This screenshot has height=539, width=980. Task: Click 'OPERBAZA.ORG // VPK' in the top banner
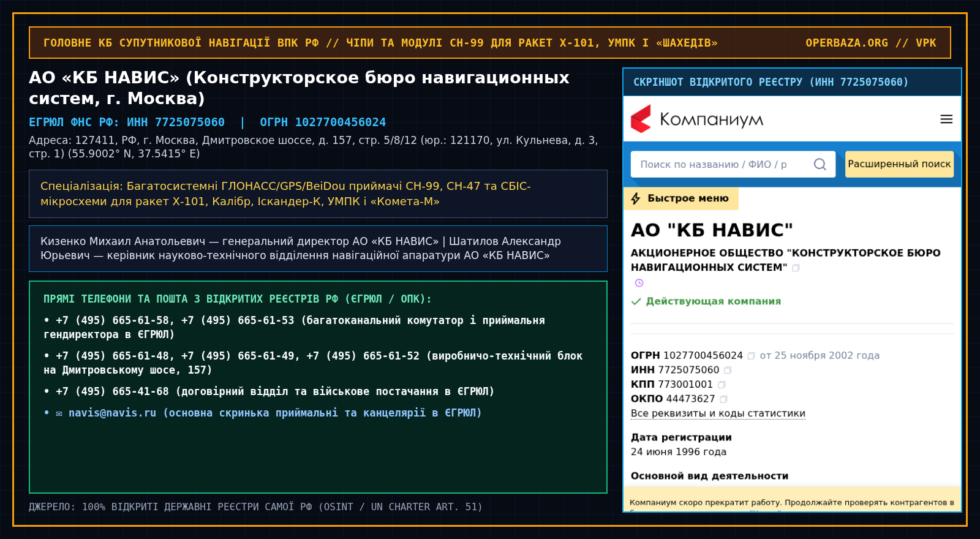871,43
